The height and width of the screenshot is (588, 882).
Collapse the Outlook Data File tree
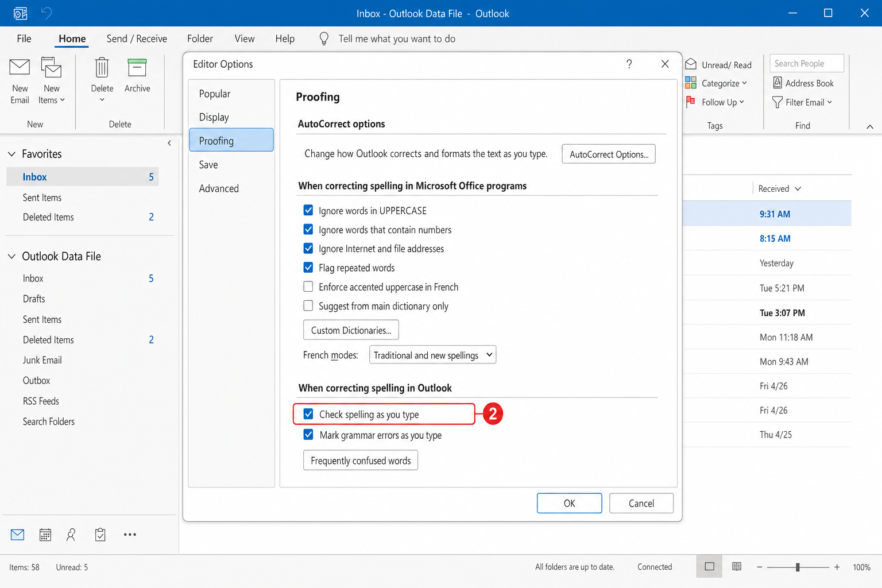coord(11,256)
